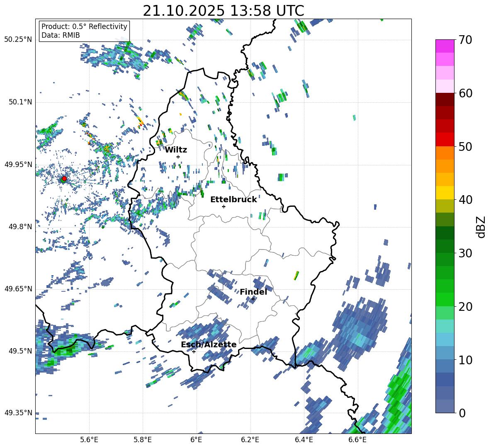Pick the bright red colorbar segment near 50
The height and width of the screenshot is (448, 491).
pyautogui.click(x=445, y=140)
